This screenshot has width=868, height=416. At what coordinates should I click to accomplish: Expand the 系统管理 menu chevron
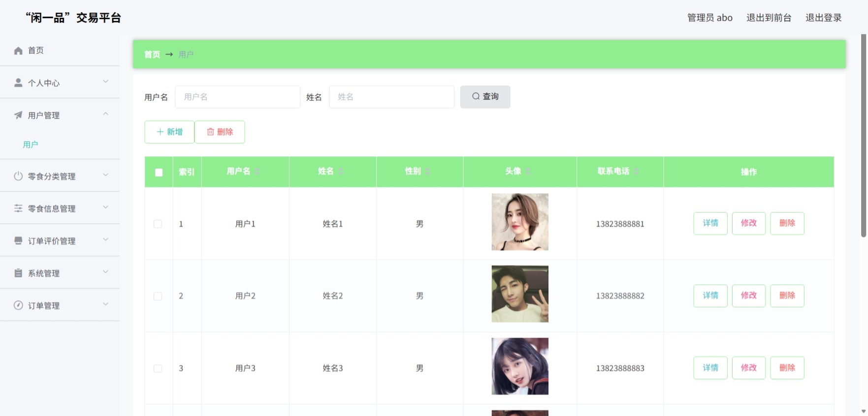[105, 272]
